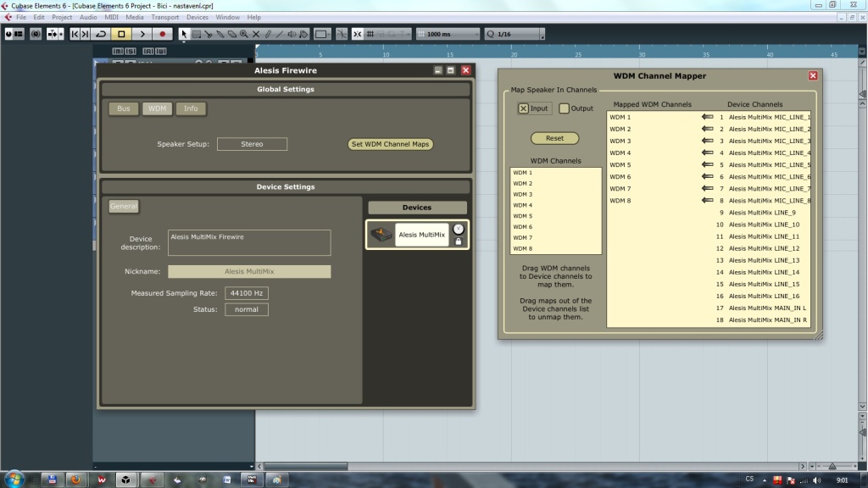
Task: Check the Output checkbox in channel mapper
Action: tap(564, 108)
